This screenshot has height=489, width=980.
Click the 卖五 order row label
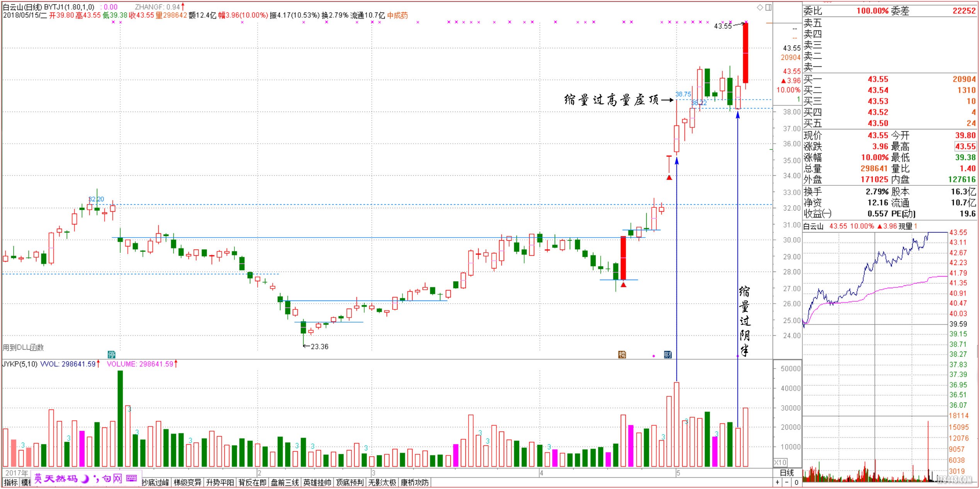(813, 23)
